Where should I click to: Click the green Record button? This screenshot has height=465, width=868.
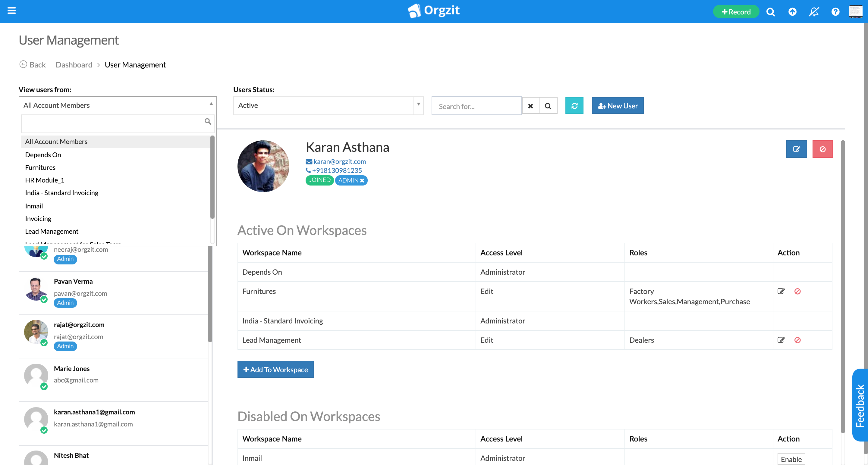click(736, 12)
